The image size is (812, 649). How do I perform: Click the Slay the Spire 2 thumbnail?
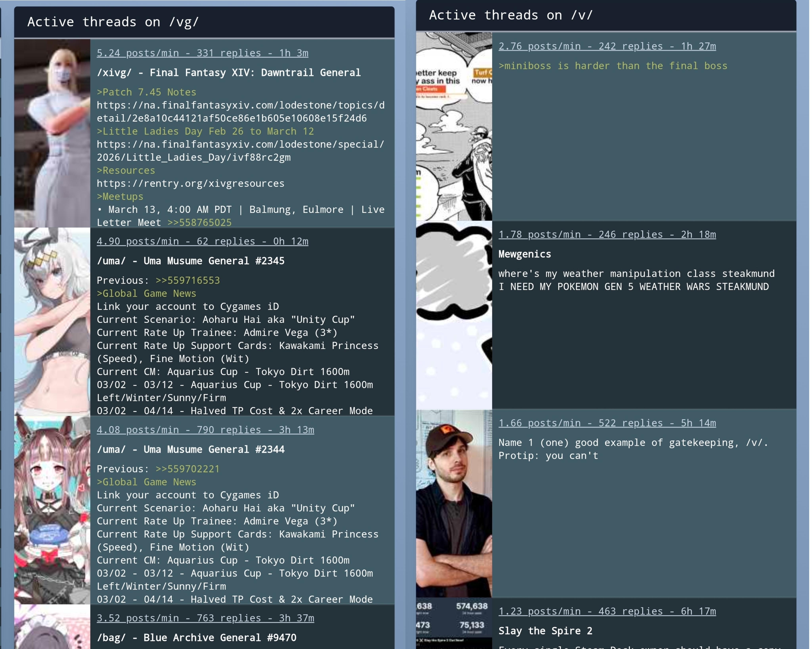[x=454, y=623]
